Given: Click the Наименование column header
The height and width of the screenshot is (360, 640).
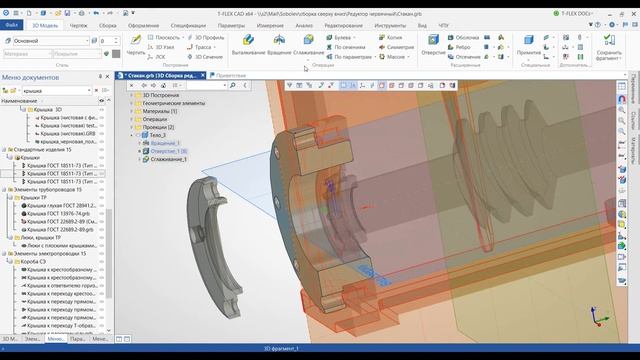Looking at the screenshot, I should click(x=19, y=101).
